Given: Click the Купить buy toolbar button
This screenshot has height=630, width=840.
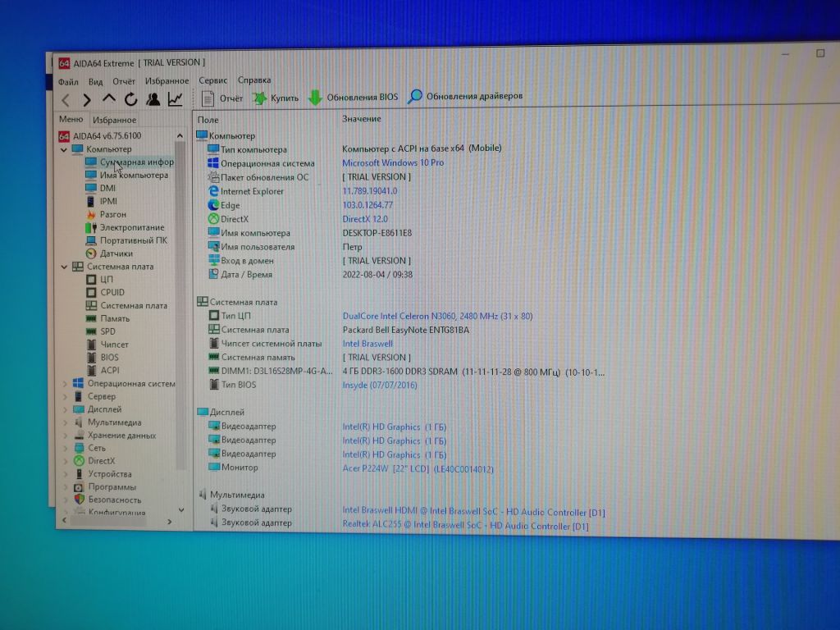Looking at the screenshot, I should pyautogui.click(x=276, y=98).
